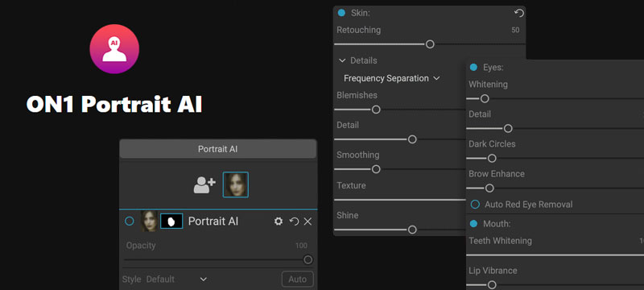Toggle the Mouth section on/off dot
The image size is (644, 290).
pos(473,223)
